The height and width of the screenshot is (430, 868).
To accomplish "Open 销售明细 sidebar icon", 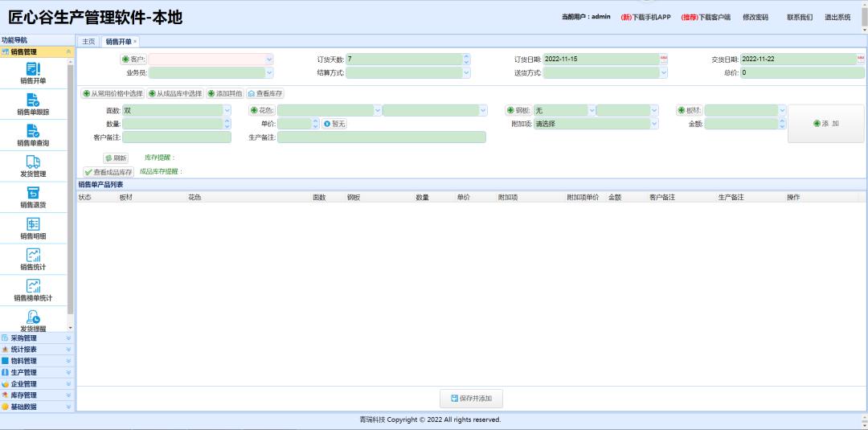I will click(x=33, y=226).
